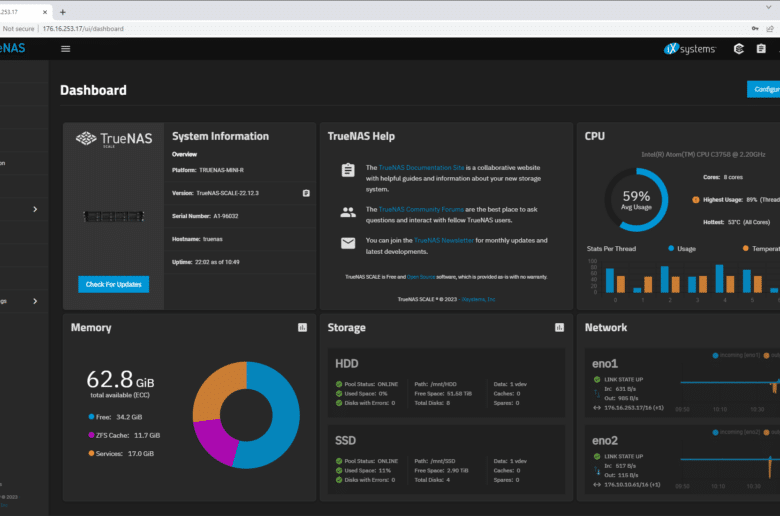Image resolution: width=780 pixels, height=516 pixels.
Task: Click the eno2 interface heading
Action: pyautogui.click(x=605, y=441)
